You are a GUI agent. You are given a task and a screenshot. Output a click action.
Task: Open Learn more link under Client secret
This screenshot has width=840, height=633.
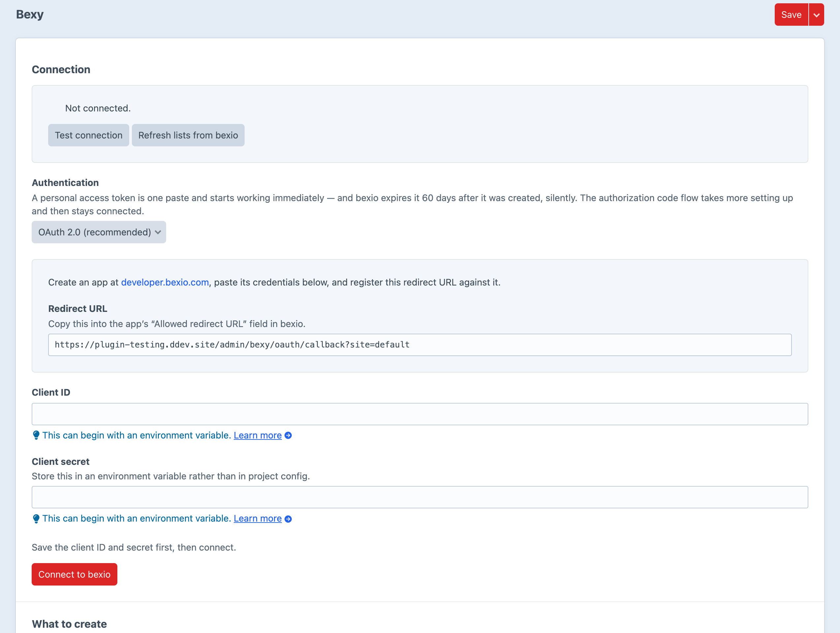(x=257, y=518)
